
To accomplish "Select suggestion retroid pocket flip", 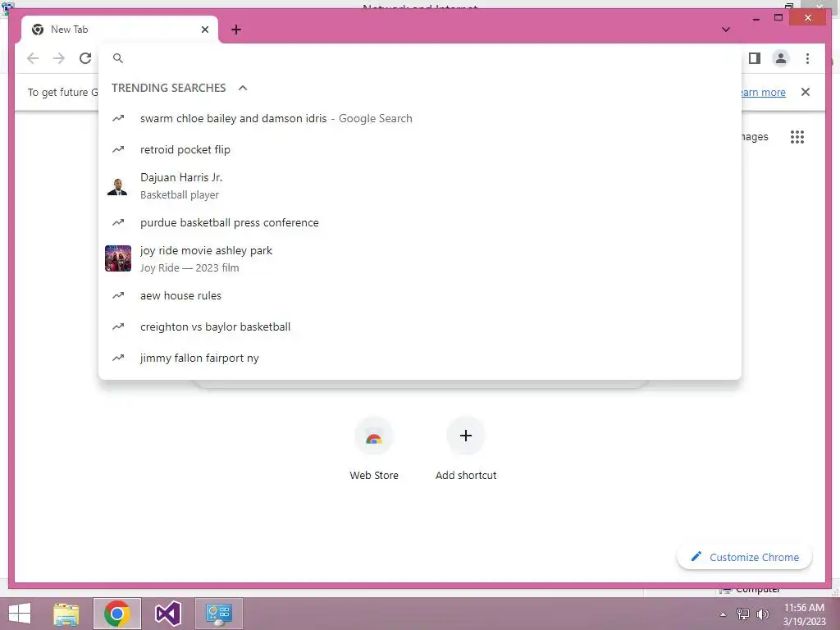I will [x=420, y=149].
